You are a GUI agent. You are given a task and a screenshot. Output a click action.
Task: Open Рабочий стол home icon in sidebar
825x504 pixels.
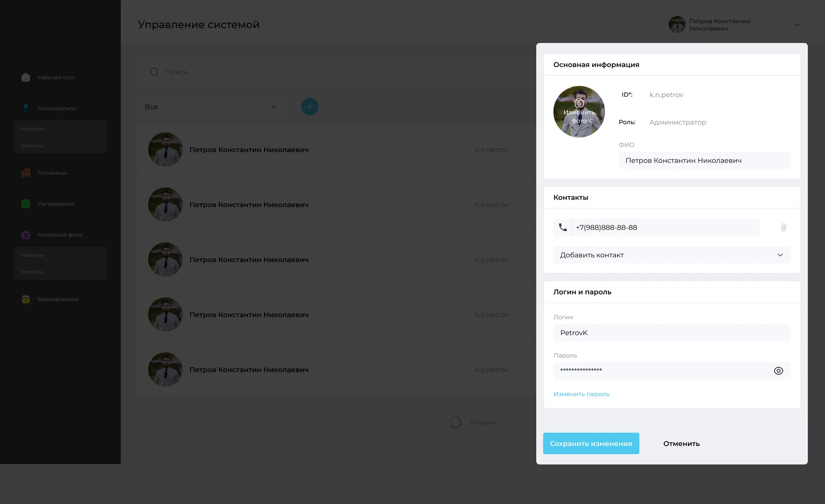pyautogui.click(x=26, y=77)
